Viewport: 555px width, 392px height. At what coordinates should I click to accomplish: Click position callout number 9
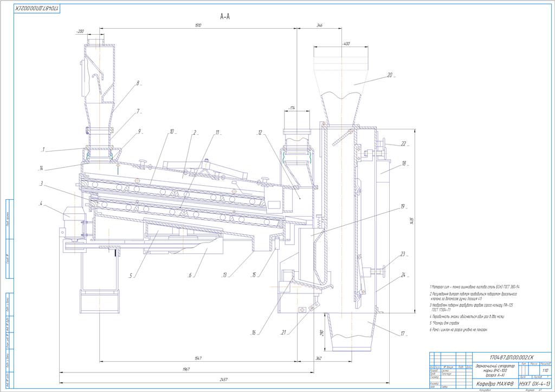pyautogui.click(x=139, y=131)
